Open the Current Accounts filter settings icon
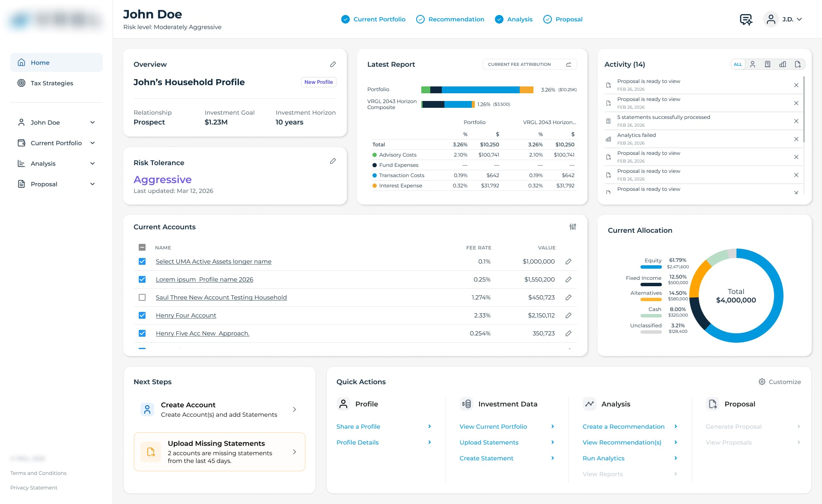The image size is (822, 504). (x=572, y=227)
